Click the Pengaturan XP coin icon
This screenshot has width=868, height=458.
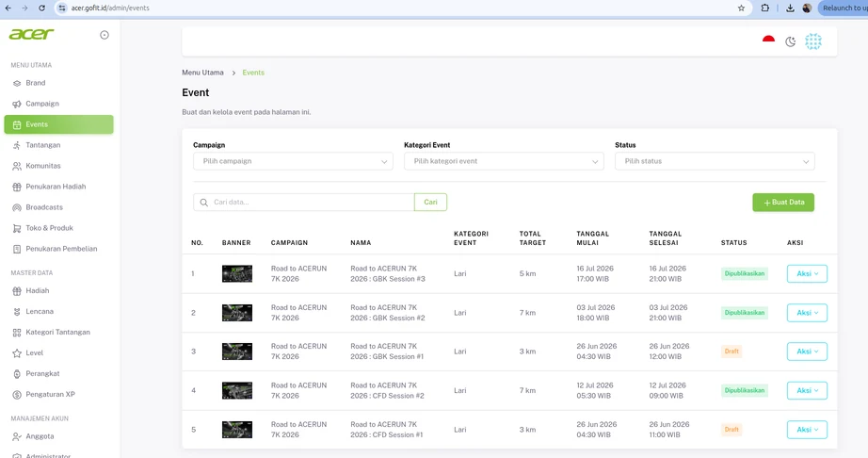(17, 395)
